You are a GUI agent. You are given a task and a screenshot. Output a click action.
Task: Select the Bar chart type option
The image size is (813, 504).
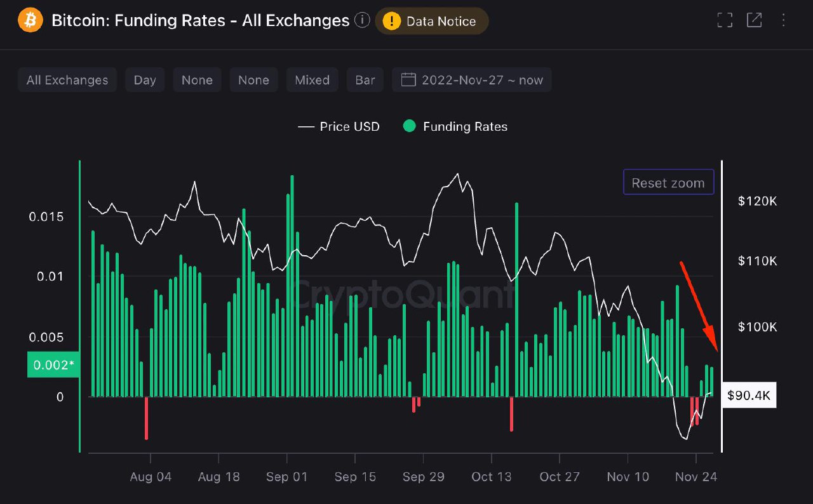coord(365,80)
